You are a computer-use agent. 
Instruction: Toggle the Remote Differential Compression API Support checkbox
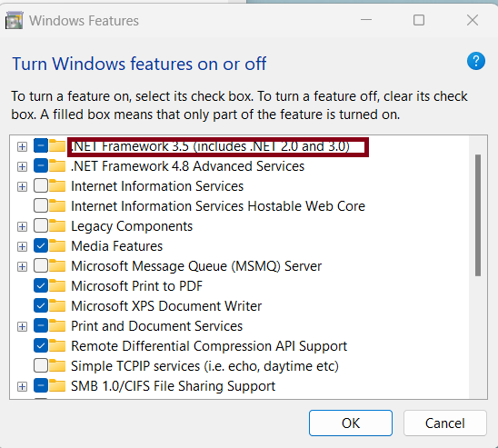(41, 345)
